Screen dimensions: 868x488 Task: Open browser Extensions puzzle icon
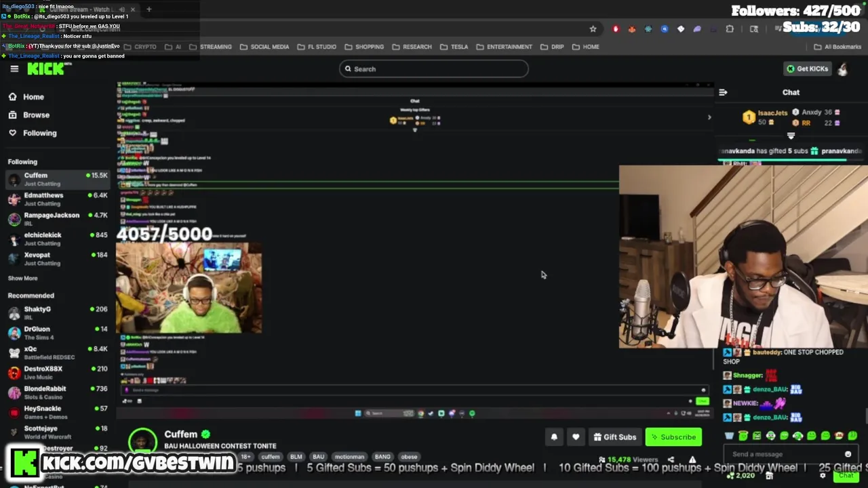(x=730, y=29)
